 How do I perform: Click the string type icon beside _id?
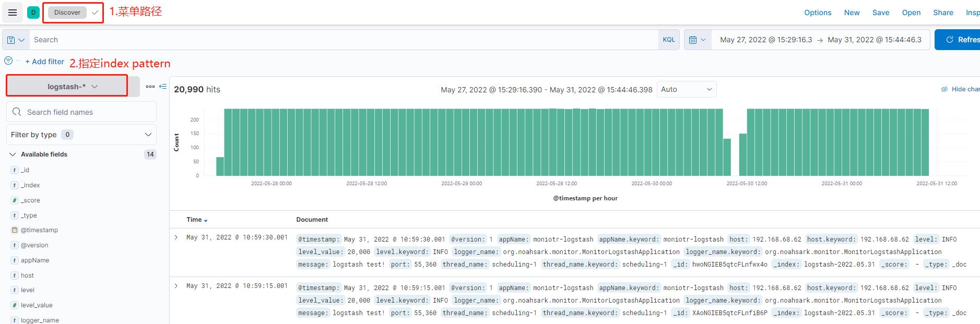[15, 170]
